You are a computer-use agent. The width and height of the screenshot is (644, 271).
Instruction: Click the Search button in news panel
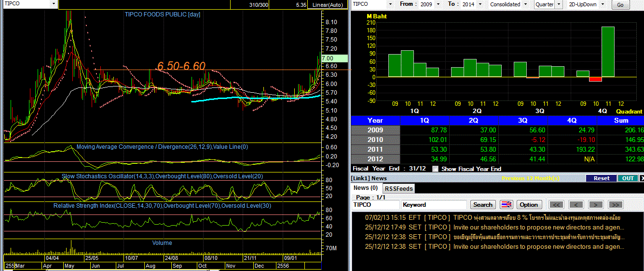(483, 204)
